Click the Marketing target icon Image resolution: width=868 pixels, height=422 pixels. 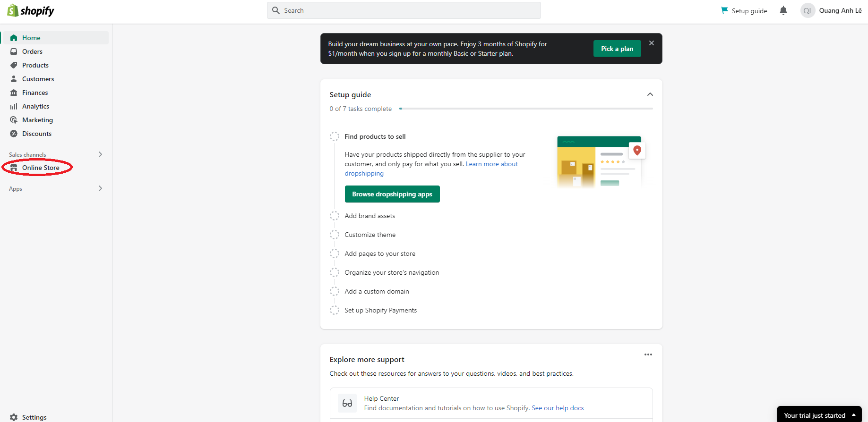coord(14,120)
